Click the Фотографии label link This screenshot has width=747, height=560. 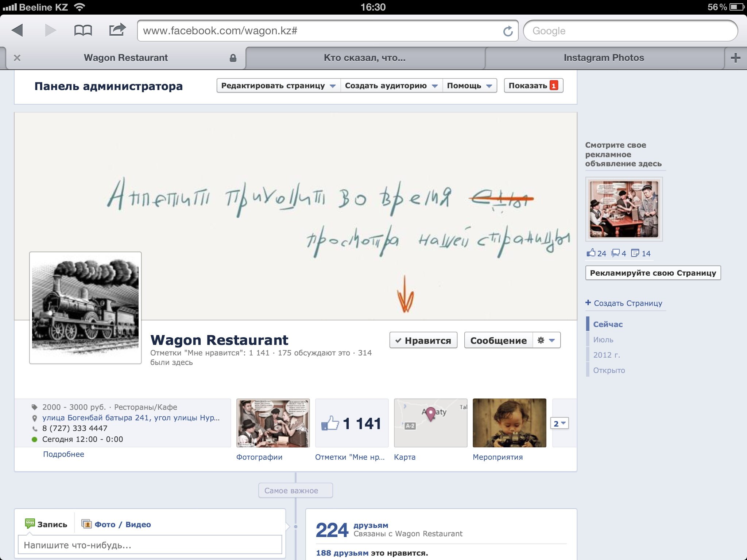259,457
